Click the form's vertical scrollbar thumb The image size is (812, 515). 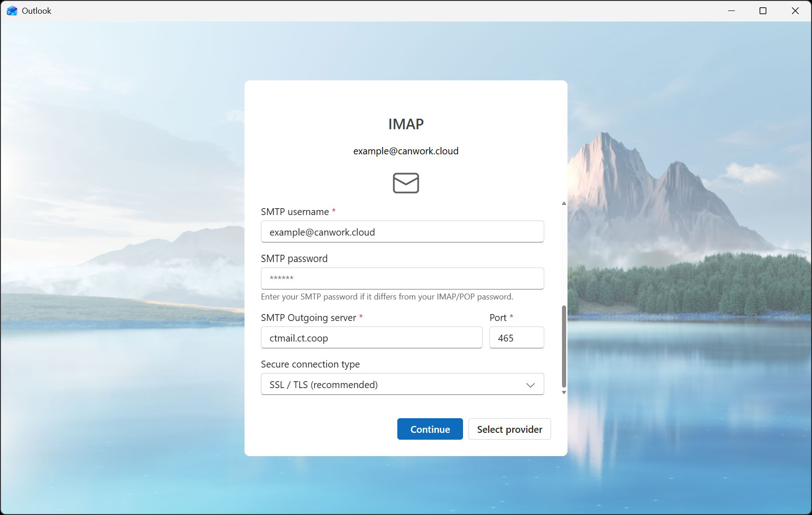coord(564,346)
